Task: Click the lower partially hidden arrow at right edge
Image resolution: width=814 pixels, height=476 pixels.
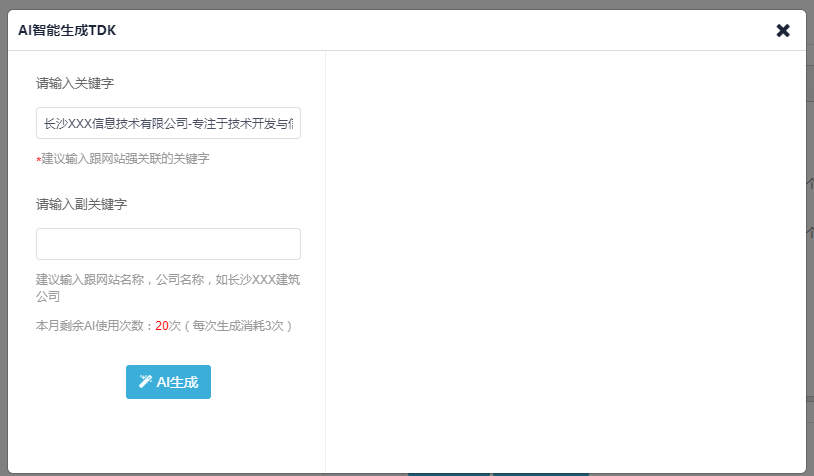Action: [x=810, y=232]
